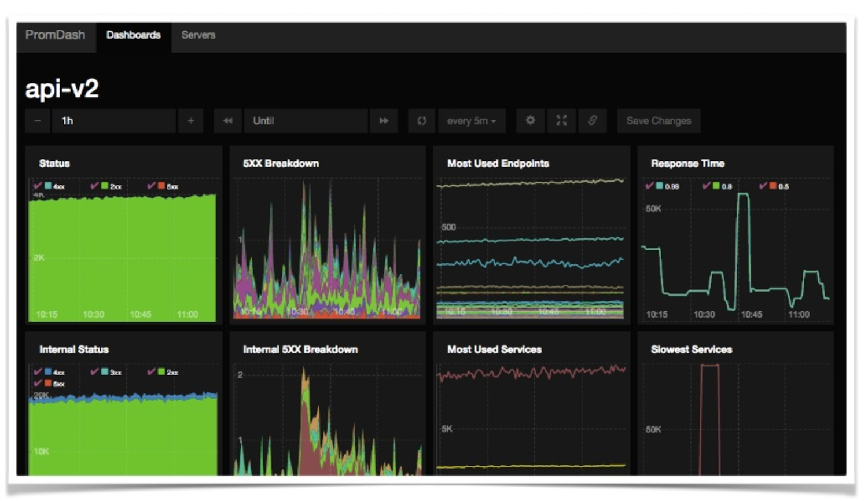Open dashboard settings via the gear icon

click(530, 120)
